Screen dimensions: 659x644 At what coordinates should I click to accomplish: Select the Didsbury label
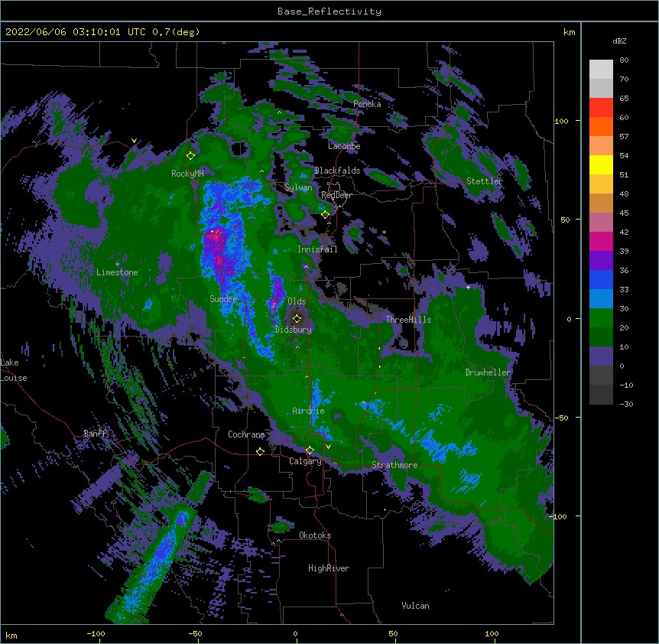[293, 330]
